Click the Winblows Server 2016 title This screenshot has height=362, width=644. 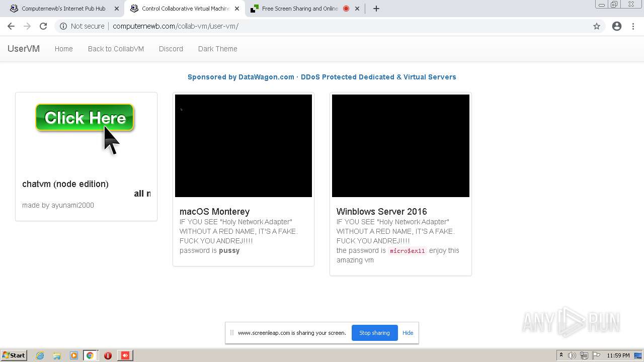[x=382, y=212]
